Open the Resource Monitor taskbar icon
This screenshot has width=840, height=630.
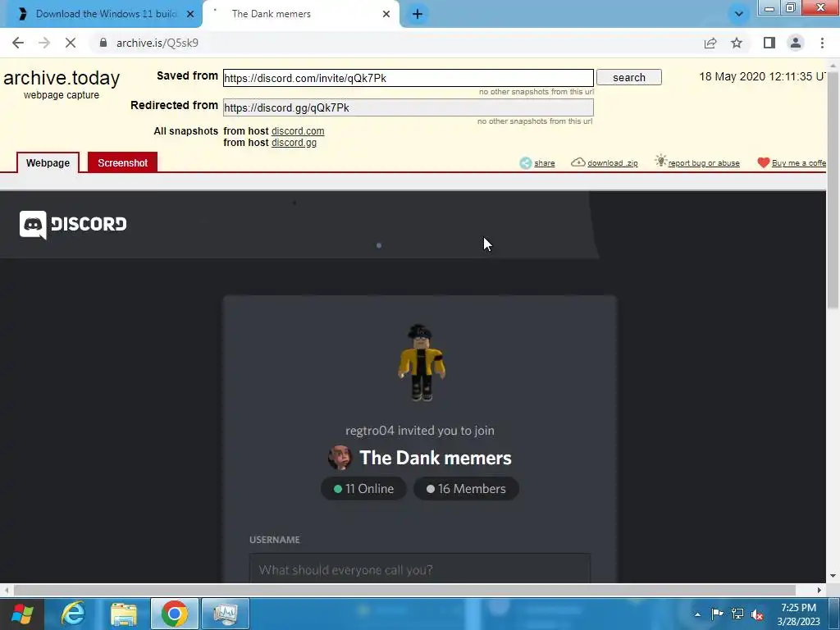tap(225, 614)
